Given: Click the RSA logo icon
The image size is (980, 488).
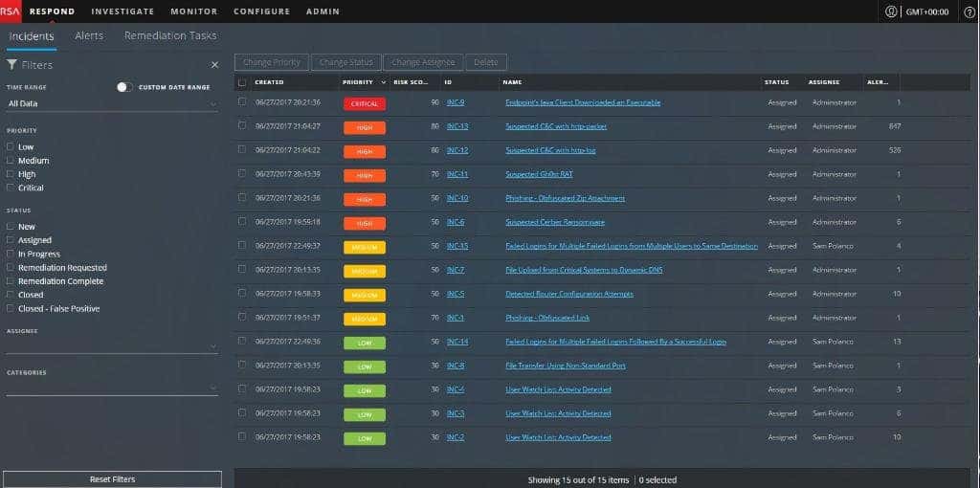Looking at the screenshot, I should pyautogui.click(x=10, y=11).
